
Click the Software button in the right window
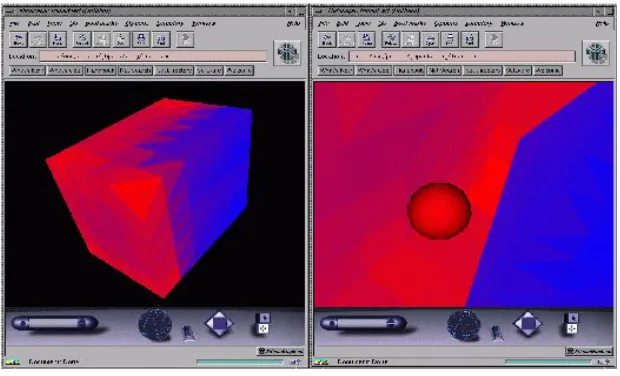coord(518,70)
